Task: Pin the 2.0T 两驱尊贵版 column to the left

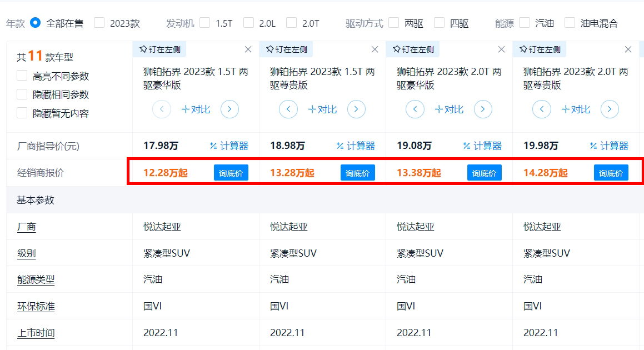Action: [x=540, y=49]
